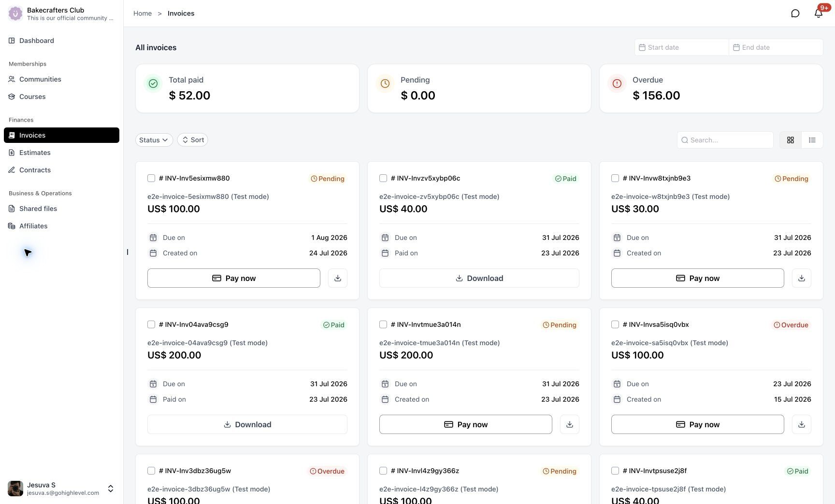
Task: Click Jesuva S profile avatar
Action: click(15, 489)
